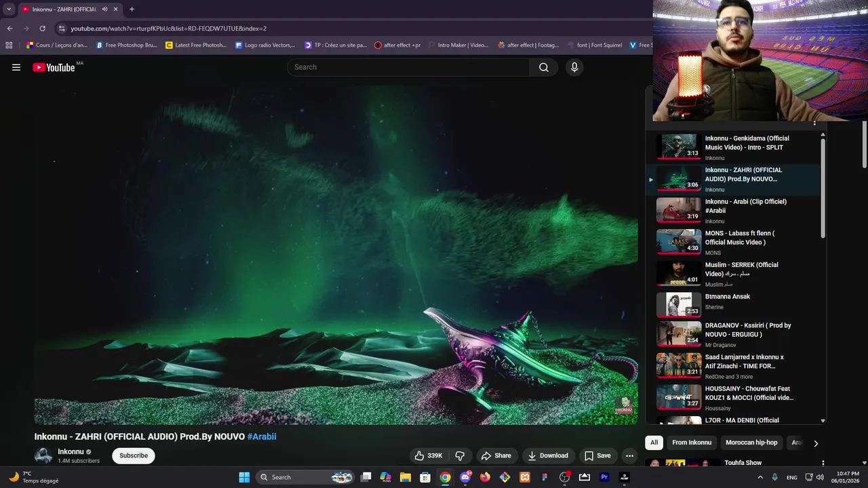Open Discord from taskbar
The height and width of the screenshot is (488, 868).
465,477
